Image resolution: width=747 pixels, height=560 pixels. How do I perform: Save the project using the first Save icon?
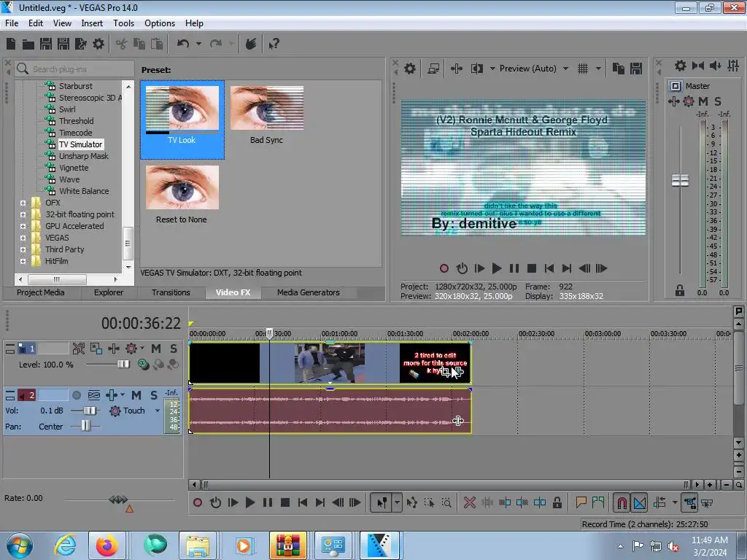[x=46, y=44]
